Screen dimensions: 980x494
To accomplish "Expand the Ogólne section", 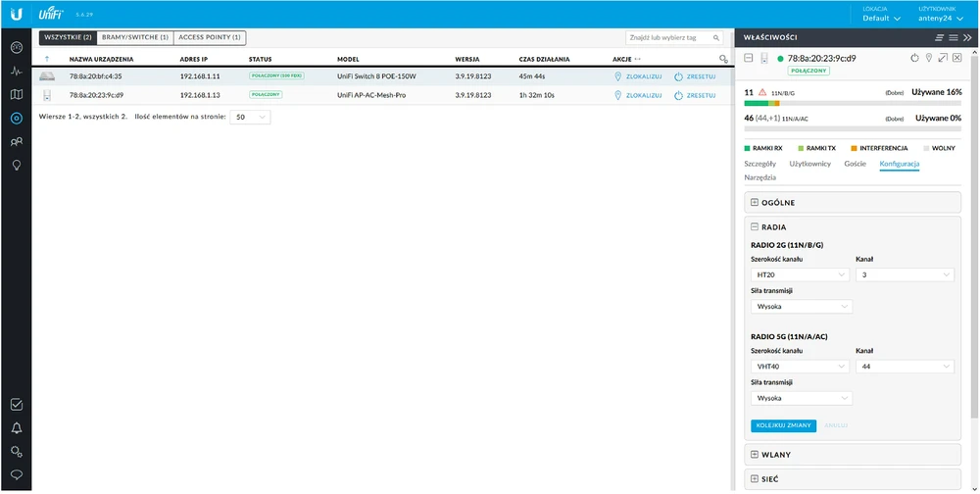I will [755, 203].
